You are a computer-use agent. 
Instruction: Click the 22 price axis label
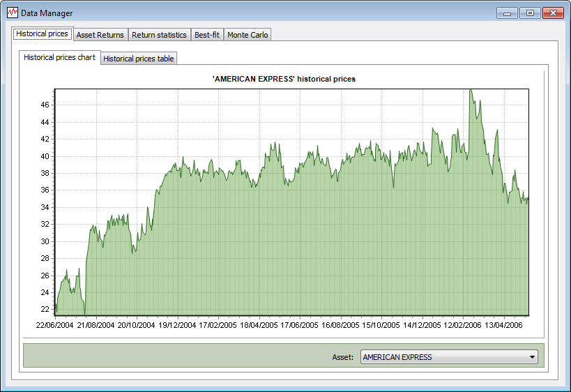[45, 309]
